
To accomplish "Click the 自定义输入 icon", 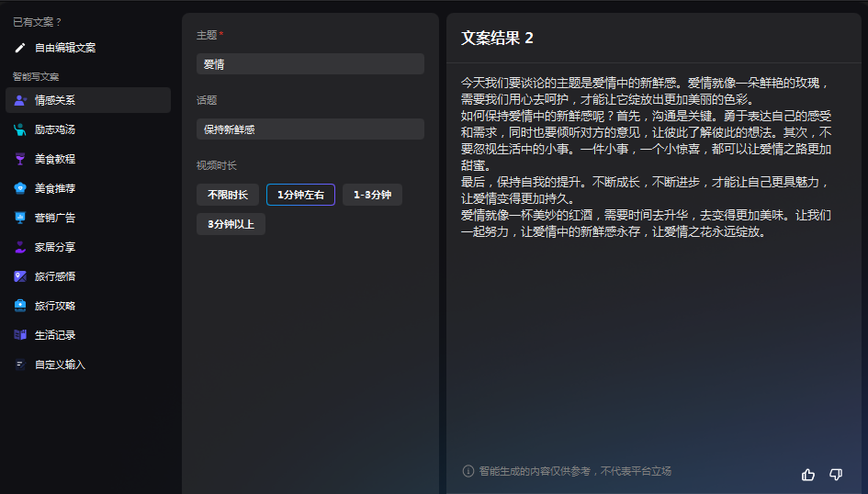I will (20, 364).
